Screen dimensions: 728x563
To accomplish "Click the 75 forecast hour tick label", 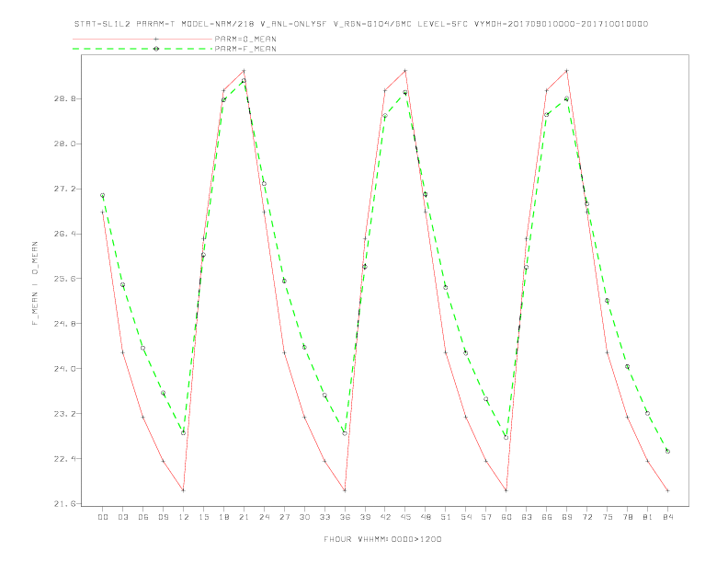I will click(x=608, y=517).
